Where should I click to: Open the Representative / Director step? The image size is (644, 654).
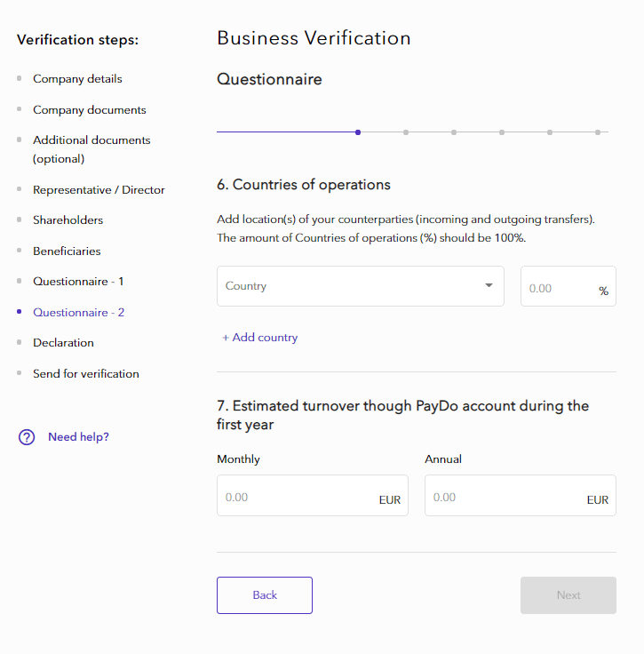coord(99,190)
